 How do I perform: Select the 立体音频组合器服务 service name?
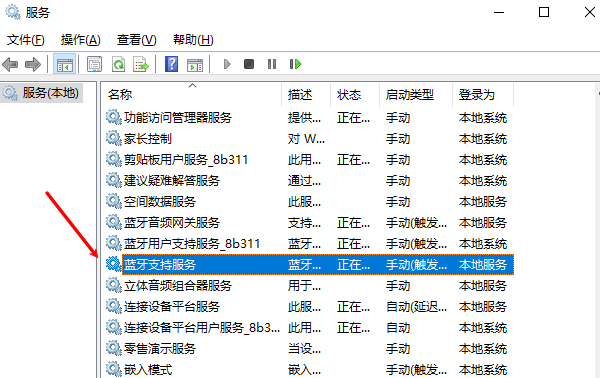click(x=178, y=286)
